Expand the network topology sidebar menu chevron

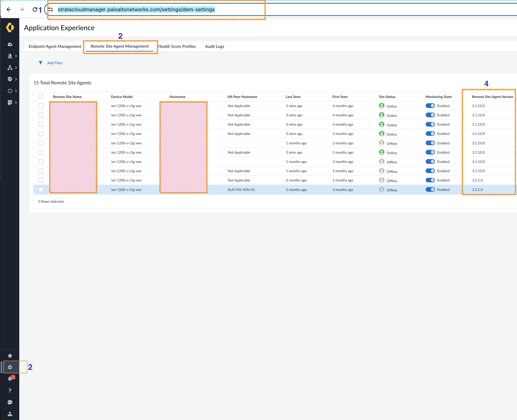pyautogui.click(x=16, y=67)
